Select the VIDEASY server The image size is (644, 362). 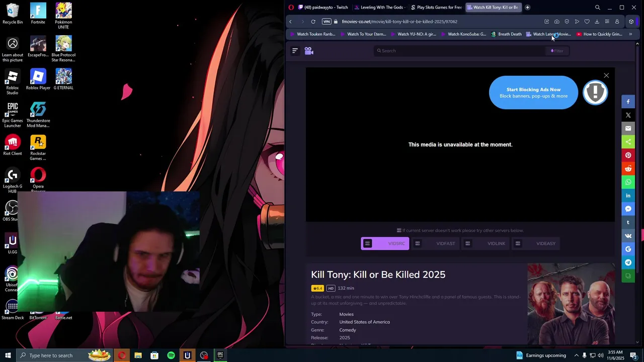pos(536,243)
